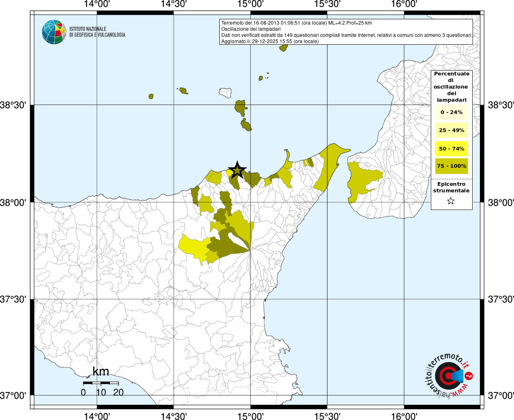Click the white uncolored island in the Aeolian group
The height and width of the screenshot is (420, 514).
click(x=225, y=92)
